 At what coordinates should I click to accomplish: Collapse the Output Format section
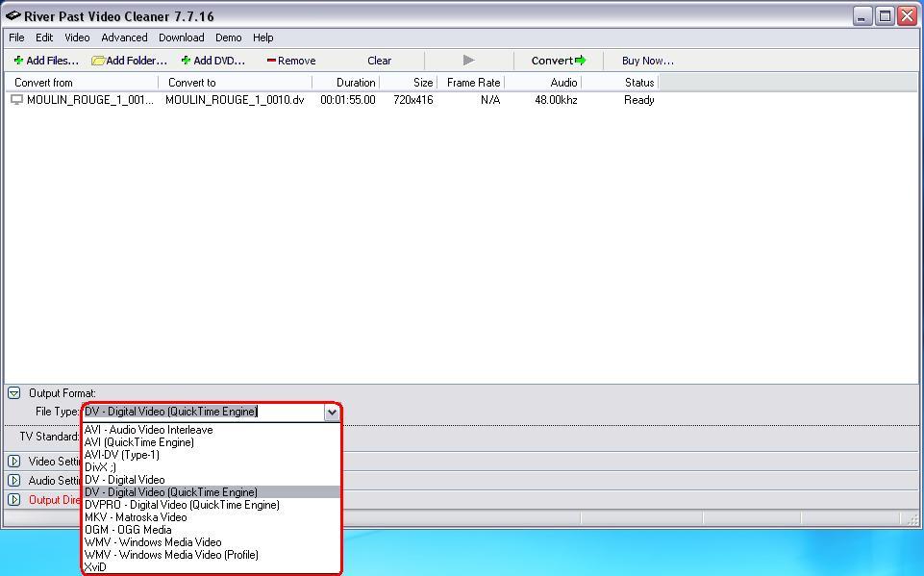pyautogui.click(x=14, y=393)
